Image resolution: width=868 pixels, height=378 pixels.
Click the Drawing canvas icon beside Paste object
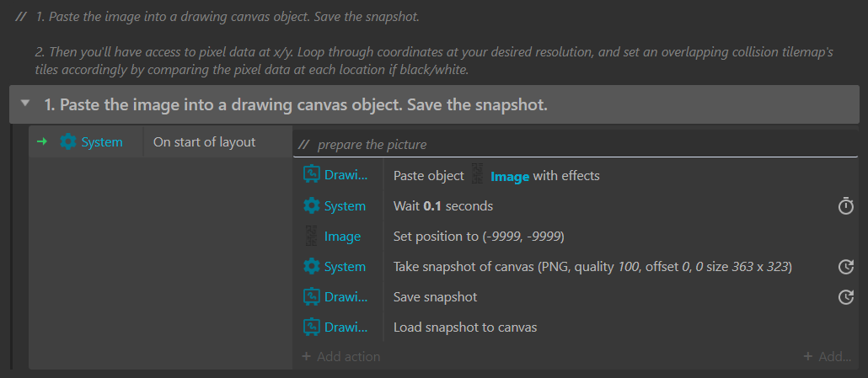tap(312, 175)
